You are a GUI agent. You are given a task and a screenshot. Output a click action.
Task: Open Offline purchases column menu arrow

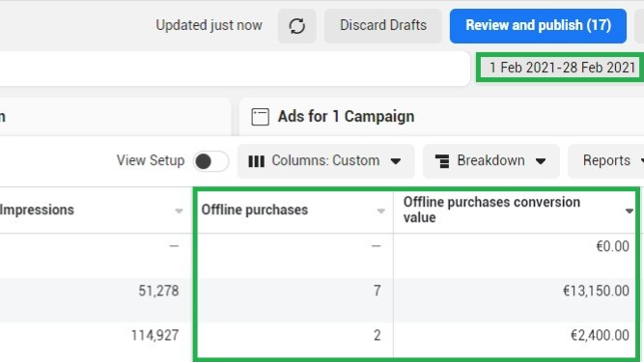[x=381, y=210]
